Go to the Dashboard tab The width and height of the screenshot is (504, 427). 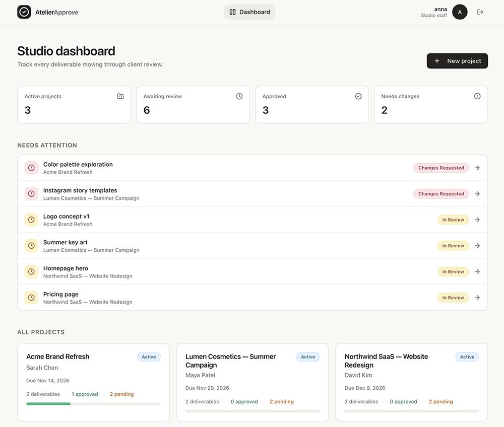[249, 12]
